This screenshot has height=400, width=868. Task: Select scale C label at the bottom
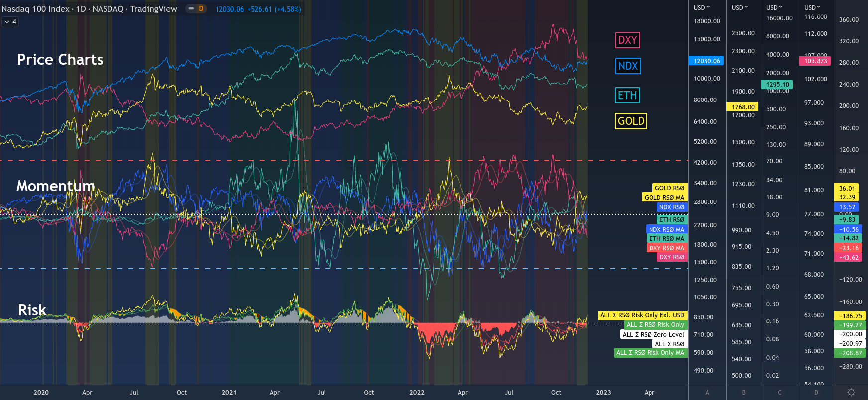tap(780, 393)
